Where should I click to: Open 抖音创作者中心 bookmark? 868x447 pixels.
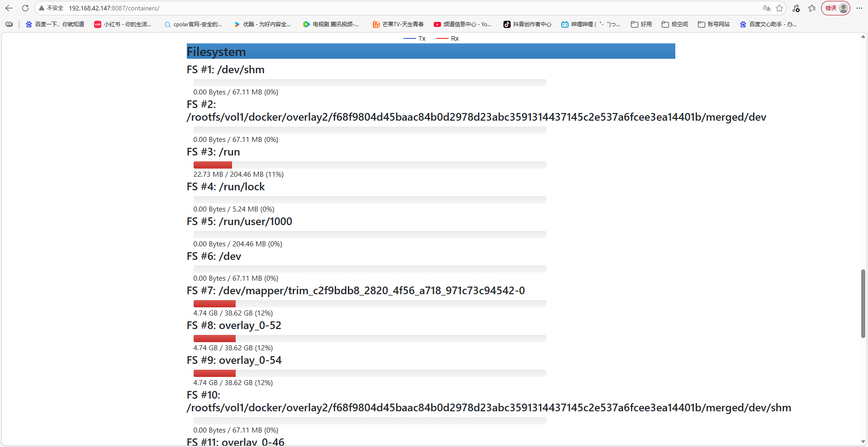(527, 24)
